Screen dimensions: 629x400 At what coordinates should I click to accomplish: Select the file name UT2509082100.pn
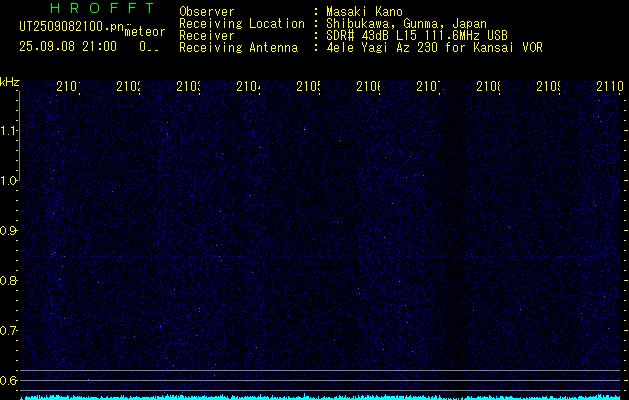(x=72, y=27)
